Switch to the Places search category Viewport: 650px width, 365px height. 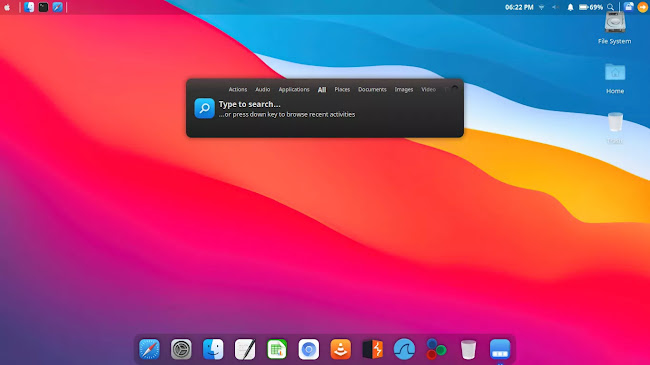pyautogui.click(x=342, y=90)
